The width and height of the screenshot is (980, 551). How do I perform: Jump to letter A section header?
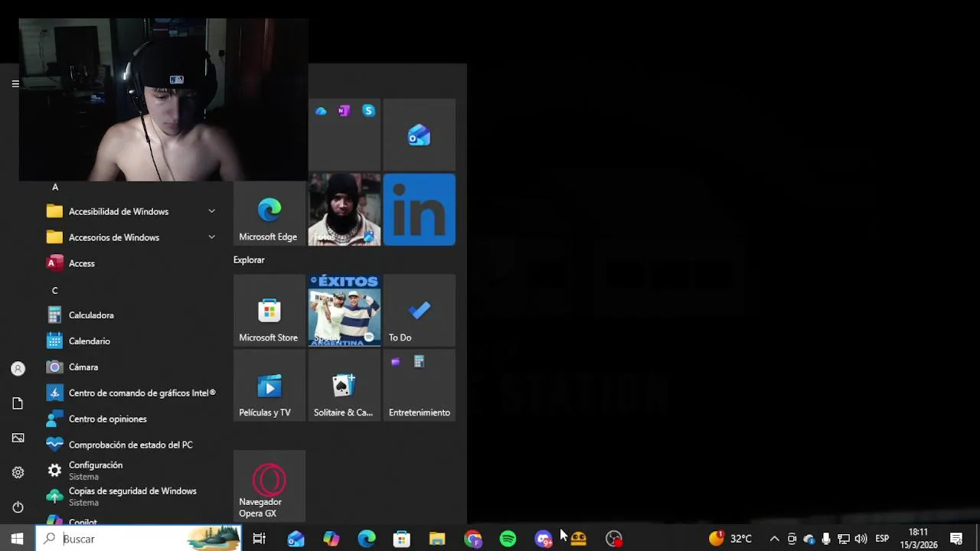pos(54,187)
